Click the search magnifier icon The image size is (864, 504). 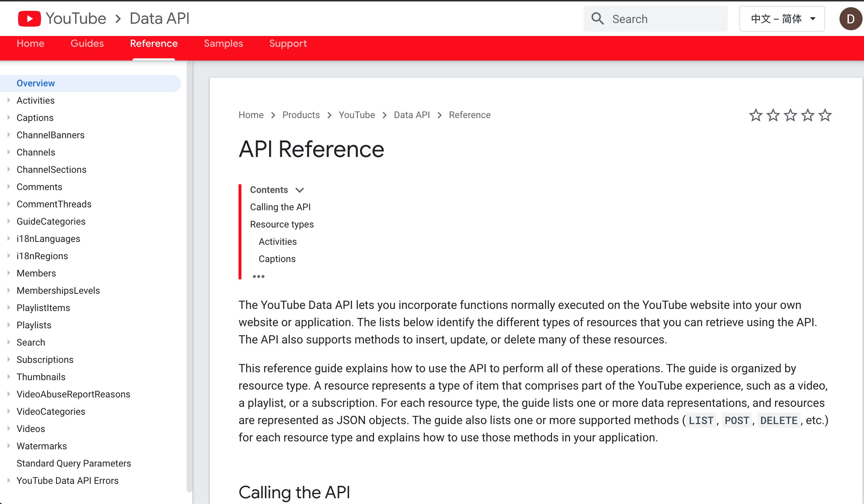[x=597, y=19]
